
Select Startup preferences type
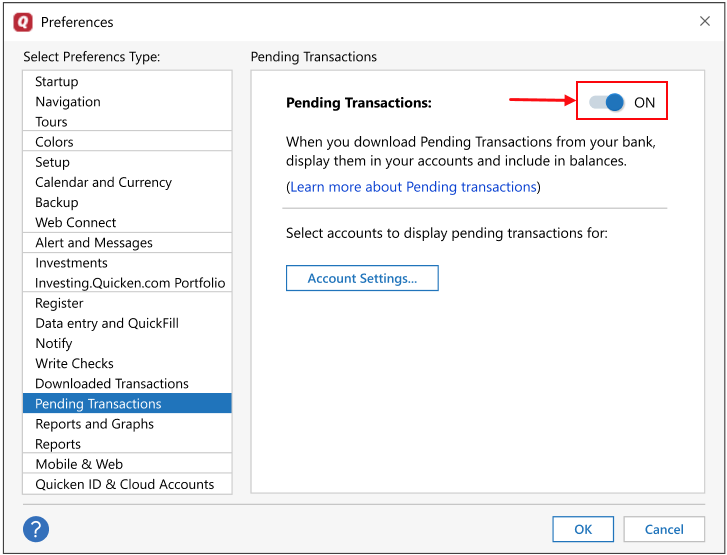click(57, 82)
